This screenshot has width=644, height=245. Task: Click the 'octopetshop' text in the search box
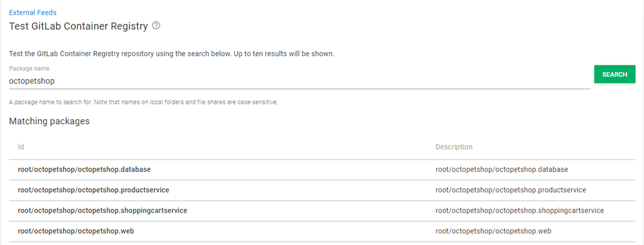(32, 81)
